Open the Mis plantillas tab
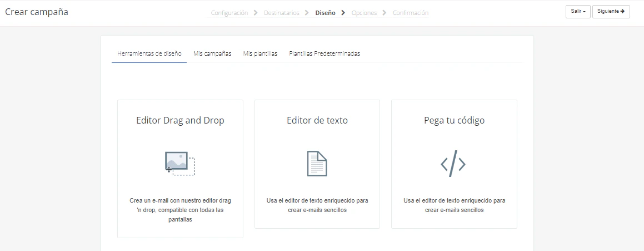 [x=261, y=54]
